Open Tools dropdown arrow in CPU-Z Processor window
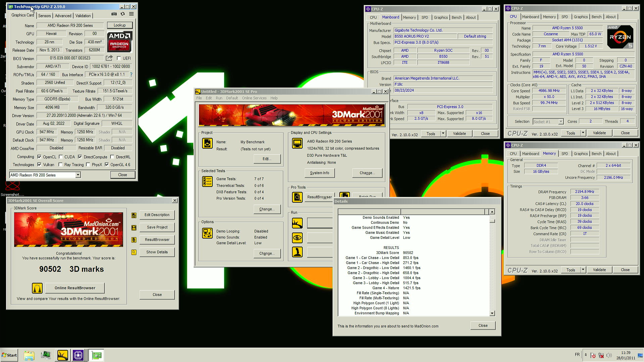Screen dimensions: 644x362 (583, 133)
